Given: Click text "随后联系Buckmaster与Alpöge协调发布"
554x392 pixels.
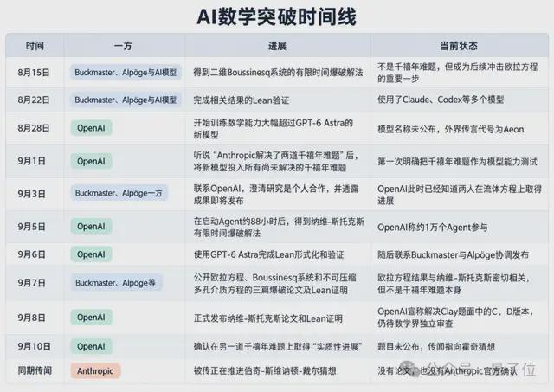Looking at the screenshot, I should [453, 254].
